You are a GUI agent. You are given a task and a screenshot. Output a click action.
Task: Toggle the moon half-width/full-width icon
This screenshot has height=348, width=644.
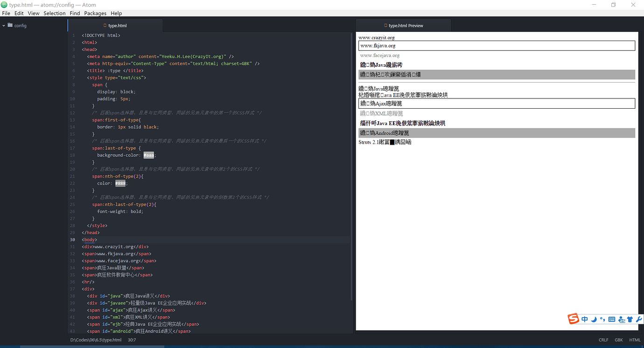pyautogui.click(x=594, y=320)
